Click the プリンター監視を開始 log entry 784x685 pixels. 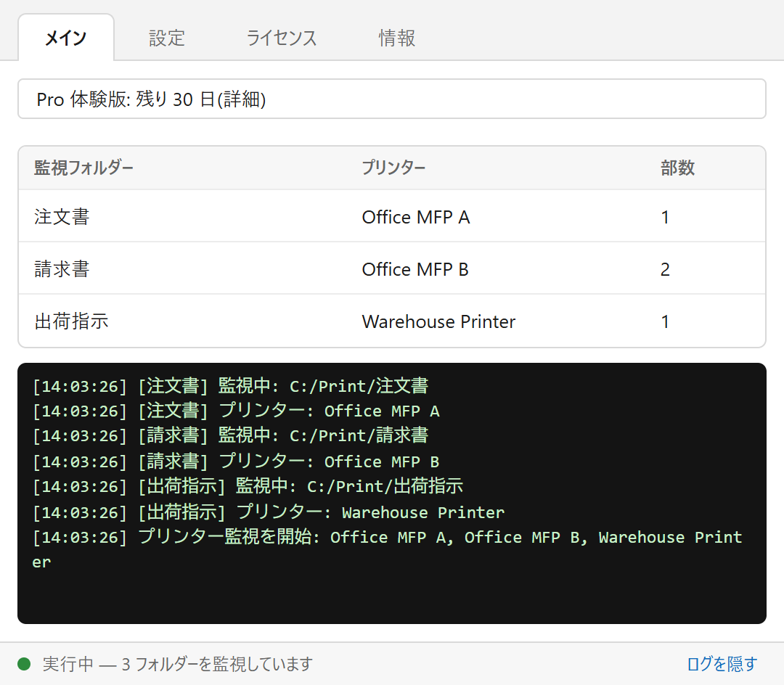[387, 549]
